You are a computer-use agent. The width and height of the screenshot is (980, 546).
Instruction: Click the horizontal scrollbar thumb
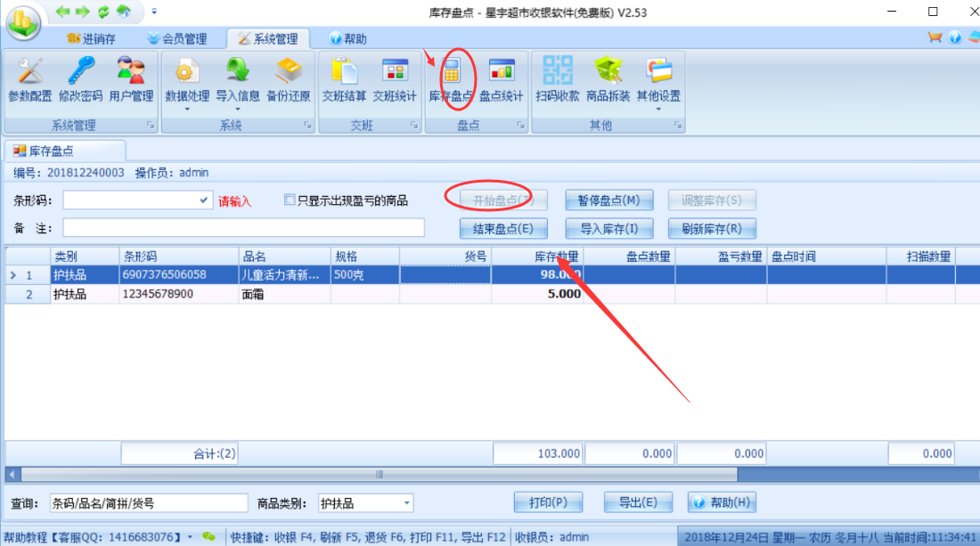point(379,475)
